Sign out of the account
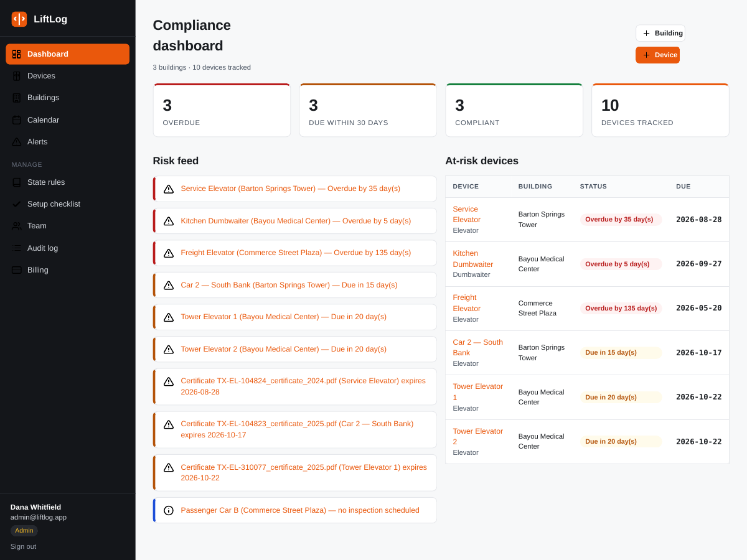Screen dimensions: 747x560 (x=23, y=546)
